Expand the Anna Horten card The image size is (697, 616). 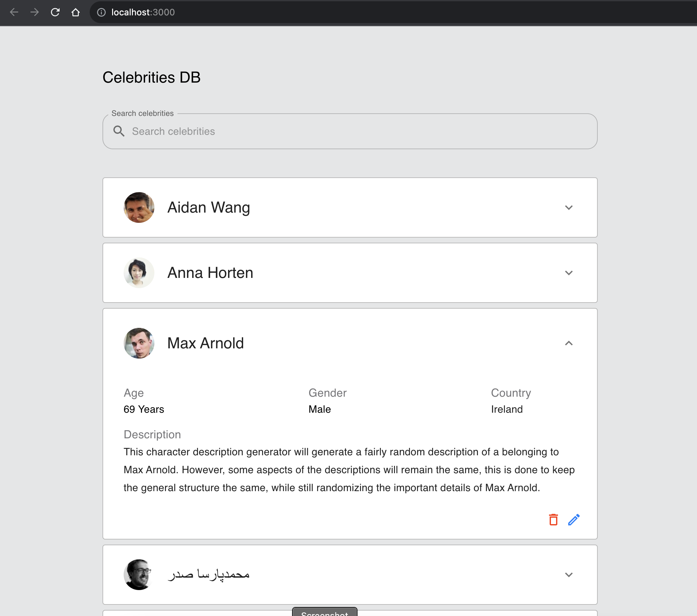point(569,273)
